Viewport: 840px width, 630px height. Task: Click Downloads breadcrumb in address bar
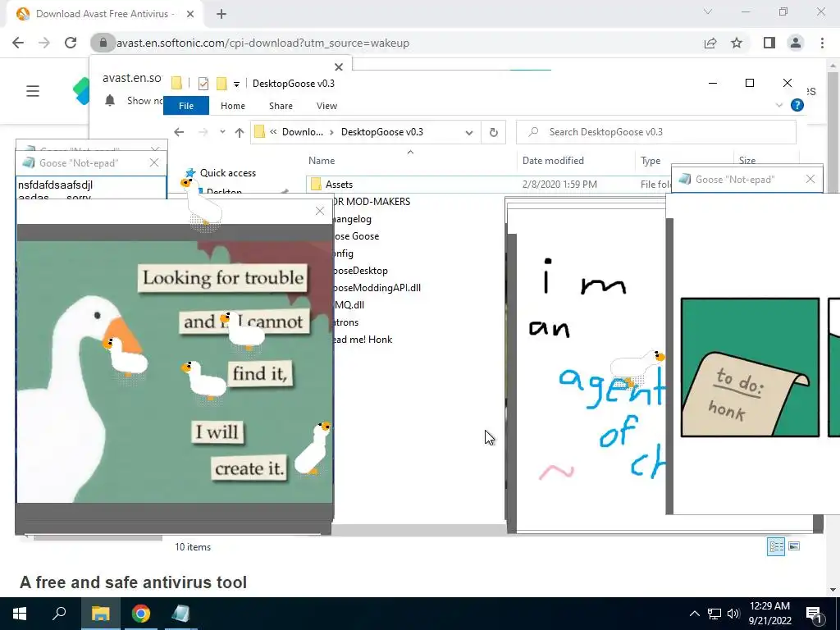[303, 132]
